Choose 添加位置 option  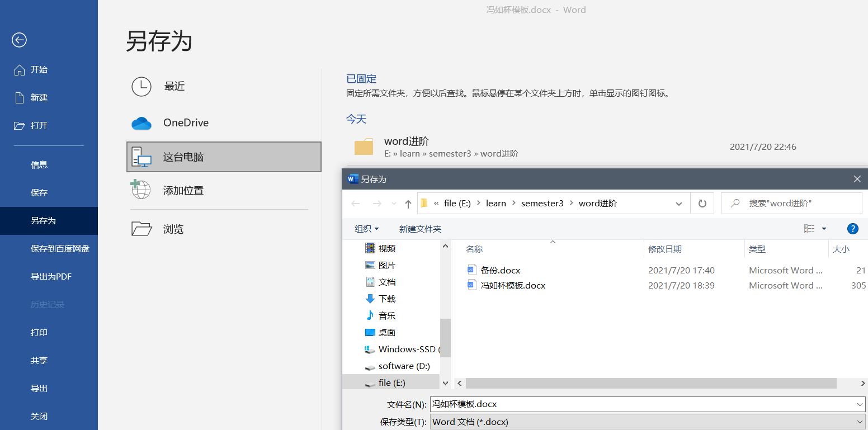coord(224,190)
